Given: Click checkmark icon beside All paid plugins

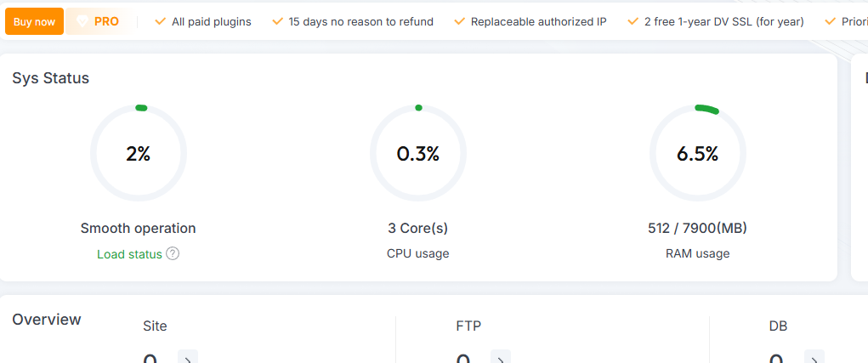Looking at the screenshot, I should (160, 21).
